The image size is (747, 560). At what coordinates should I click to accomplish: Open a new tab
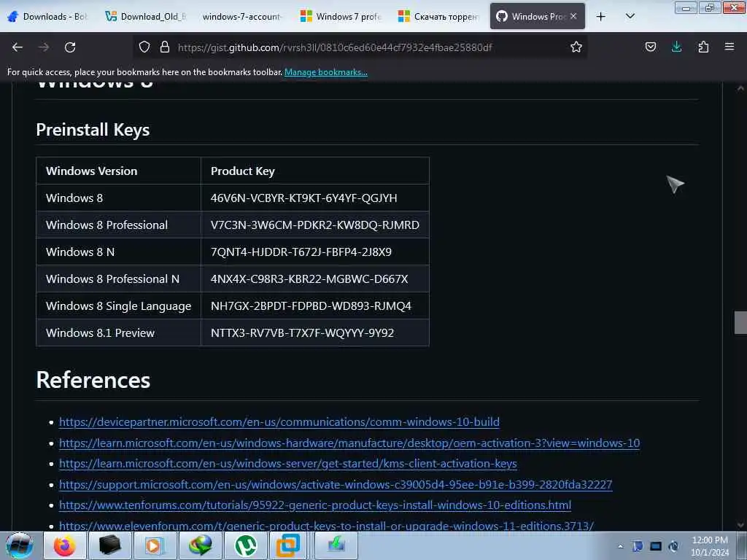pos(601,17)
